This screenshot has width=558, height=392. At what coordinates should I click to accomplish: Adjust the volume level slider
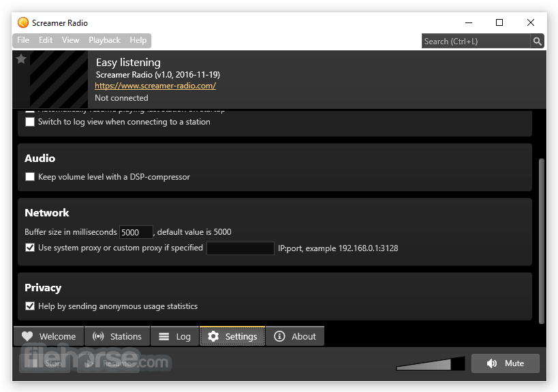(x=431, y=363)
